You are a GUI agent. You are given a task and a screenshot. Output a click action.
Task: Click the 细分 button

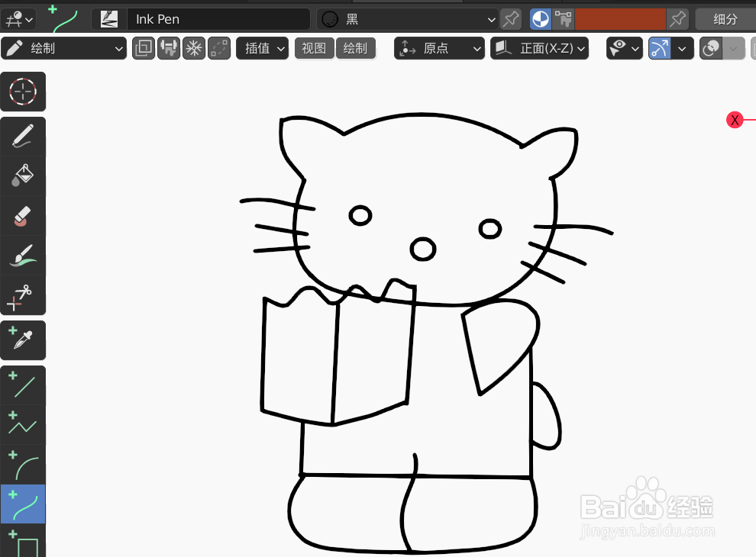point(725,18)
